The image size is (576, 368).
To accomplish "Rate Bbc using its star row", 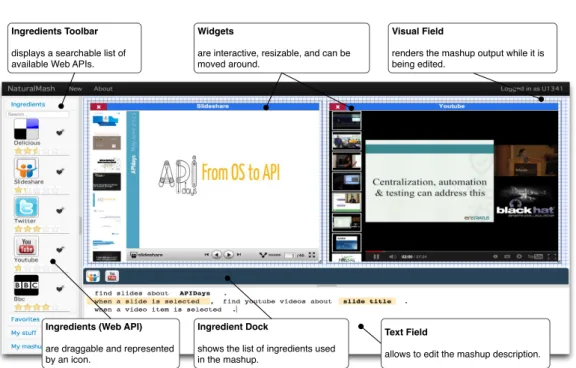I will tap(36, 307).
